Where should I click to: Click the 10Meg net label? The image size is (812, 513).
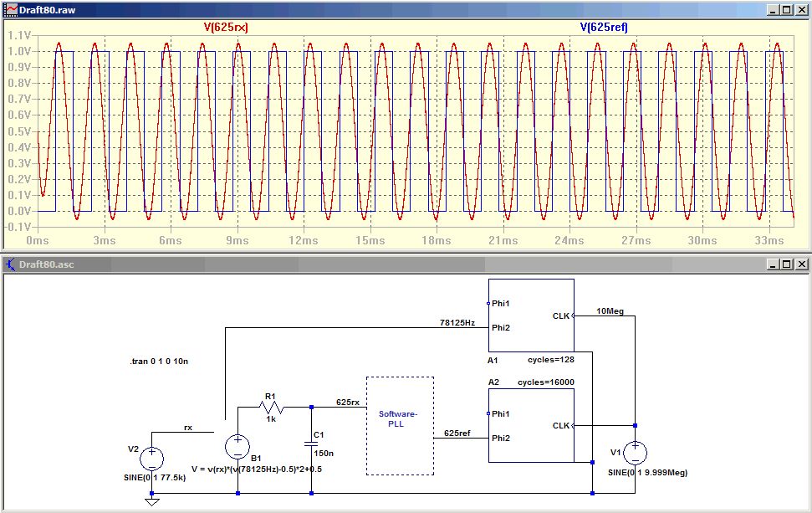(610, 311)
